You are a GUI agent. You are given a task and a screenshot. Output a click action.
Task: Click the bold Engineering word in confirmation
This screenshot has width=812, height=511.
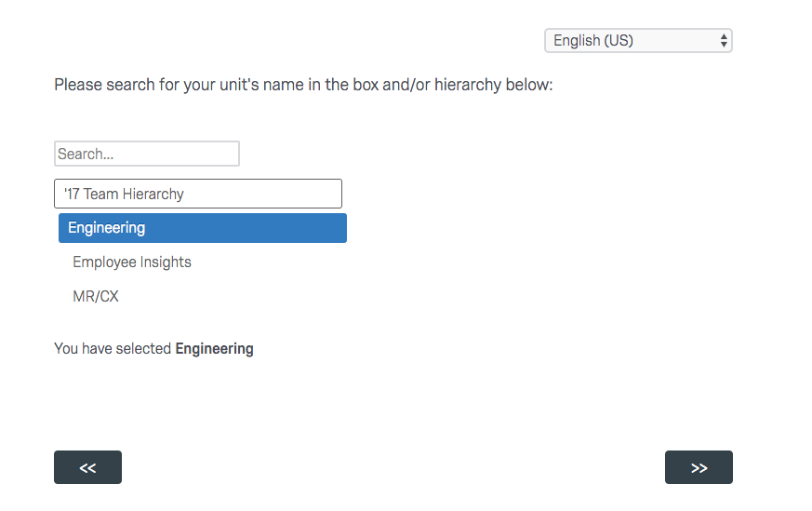point(214,349)
